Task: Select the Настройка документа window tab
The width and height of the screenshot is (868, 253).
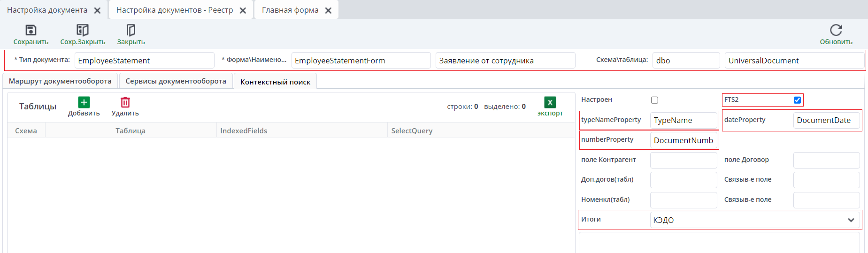Action: point(47,10)
